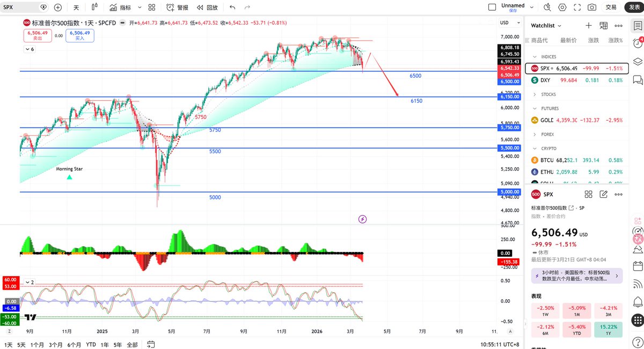Add comparison symbol with plus icon
Viewport: 644px width, 349px height.
click(57, 7)
